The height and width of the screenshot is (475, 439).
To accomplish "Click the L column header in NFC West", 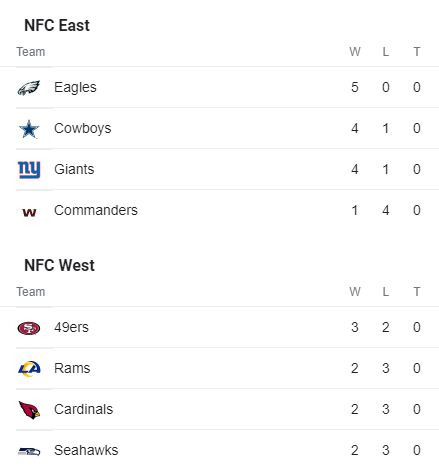I will click(386, 292).
